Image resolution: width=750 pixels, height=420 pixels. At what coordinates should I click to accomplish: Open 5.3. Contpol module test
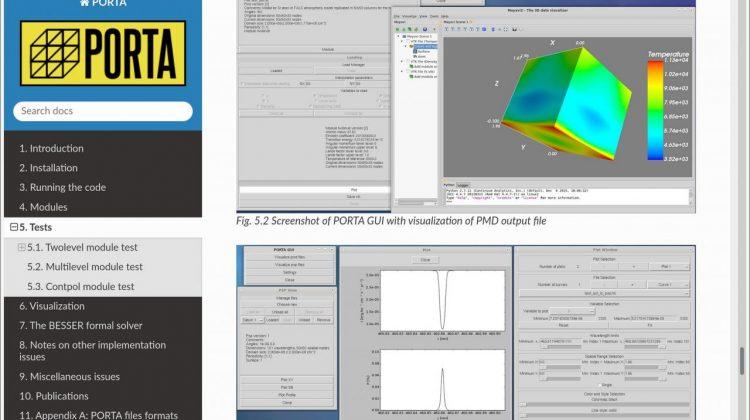click(x=80, y=287)
